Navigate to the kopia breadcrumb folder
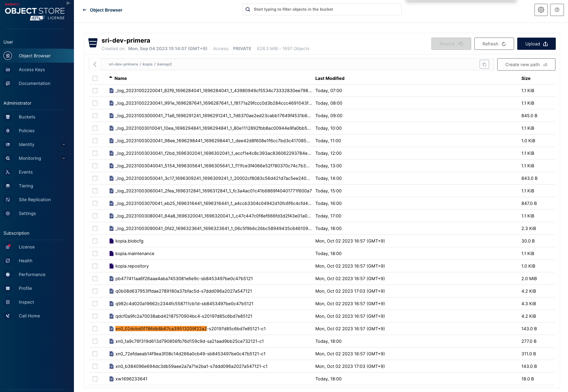 pyautogui.click(x=148, y=64)
